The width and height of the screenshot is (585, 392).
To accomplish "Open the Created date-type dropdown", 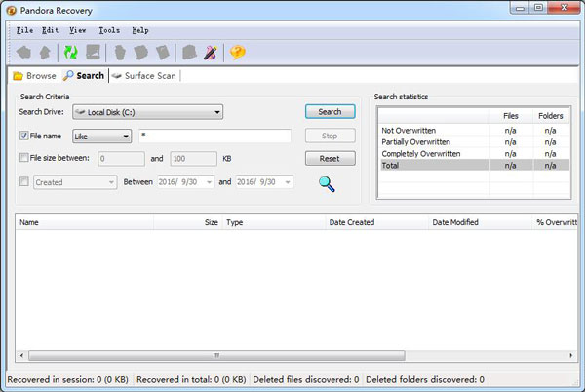I will pos(75,182).
